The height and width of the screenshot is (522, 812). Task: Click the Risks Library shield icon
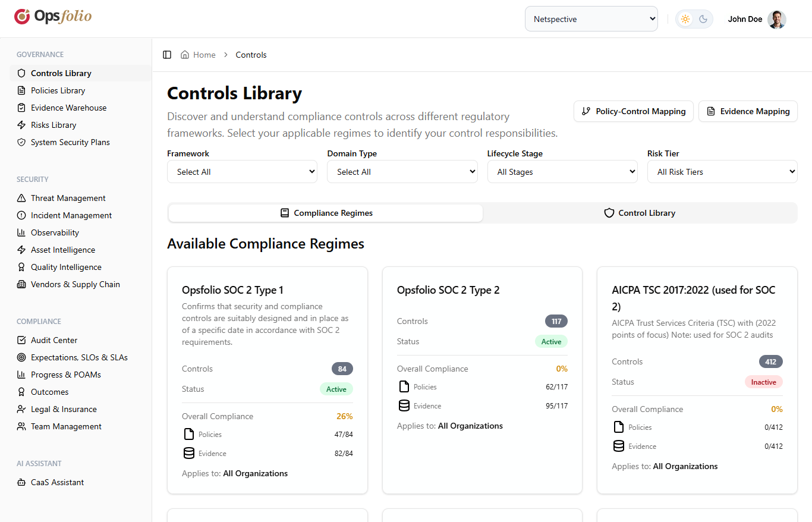(x=21, y=125)
